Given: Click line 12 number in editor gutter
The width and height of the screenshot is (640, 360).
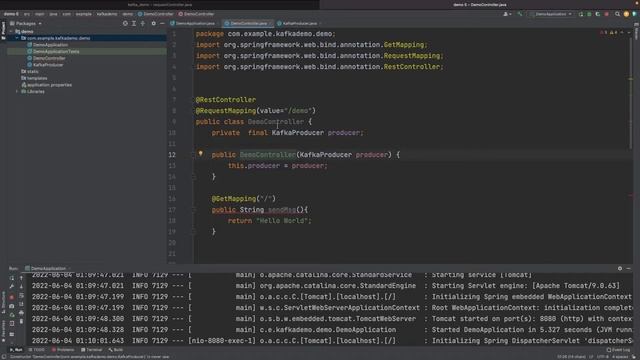Looking at the screenshot, I should click(172, 155).
